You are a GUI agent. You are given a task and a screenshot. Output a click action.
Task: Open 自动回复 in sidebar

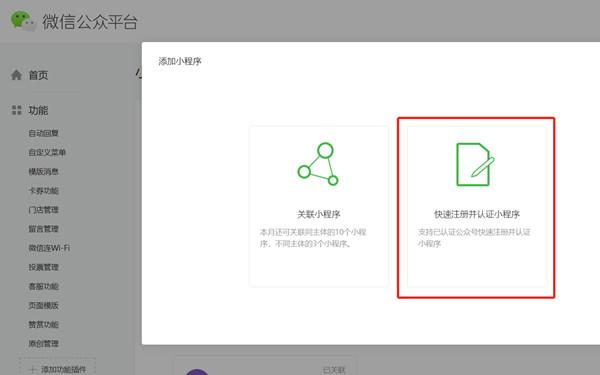point(44,133)
